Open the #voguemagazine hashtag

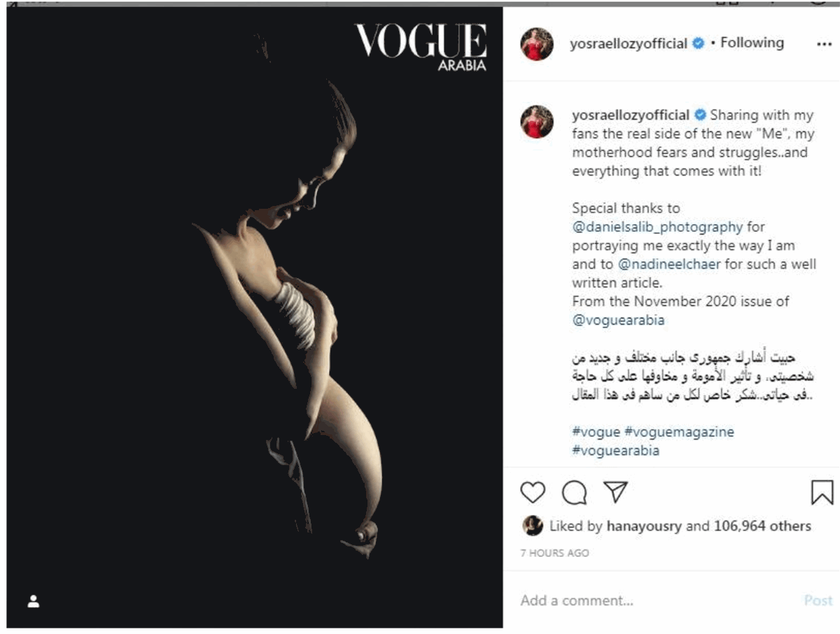[679, 432]
